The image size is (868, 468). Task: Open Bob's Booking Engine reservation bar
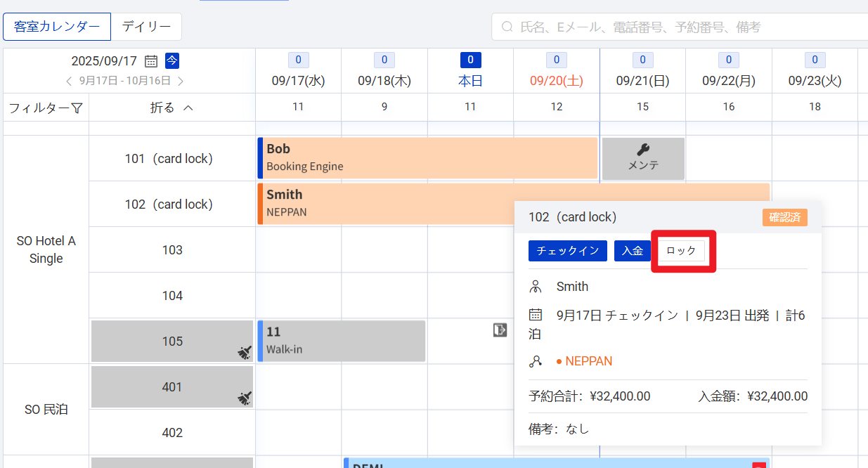[427, 158]
